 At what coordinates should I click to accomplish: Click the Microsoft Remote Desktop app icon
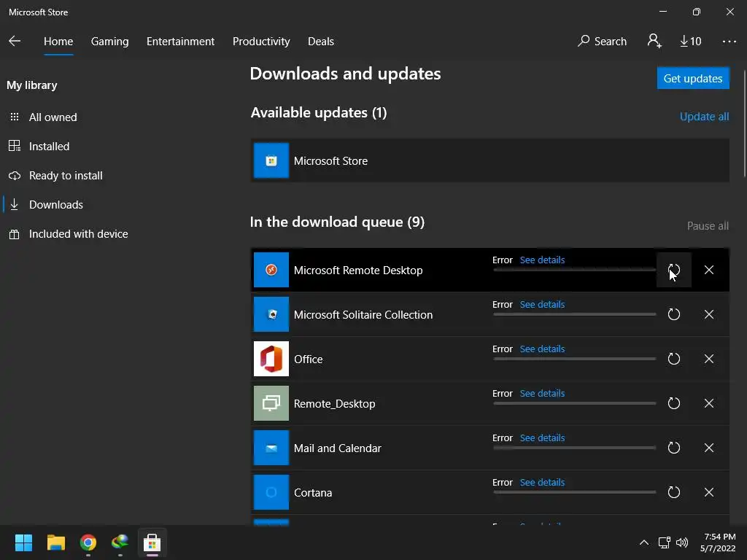pos(271,270)
